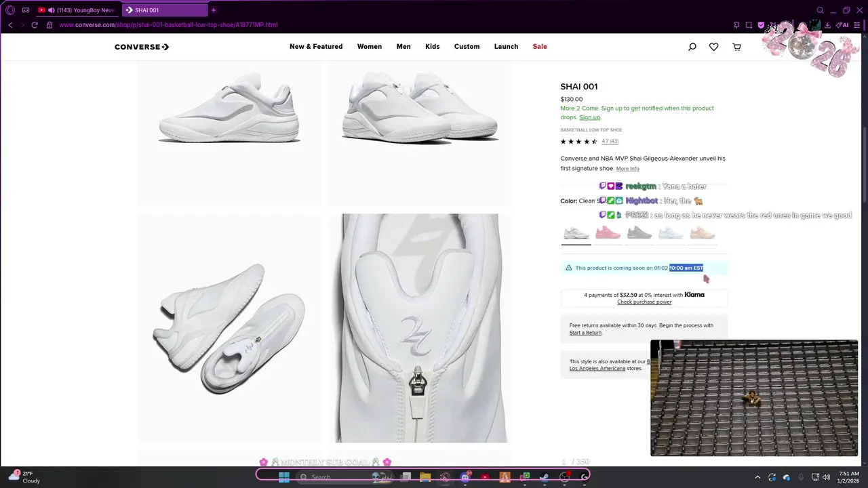Screen dimensions: 868x488
Task: Open white shoe side profile image
Action: (229, 134)
